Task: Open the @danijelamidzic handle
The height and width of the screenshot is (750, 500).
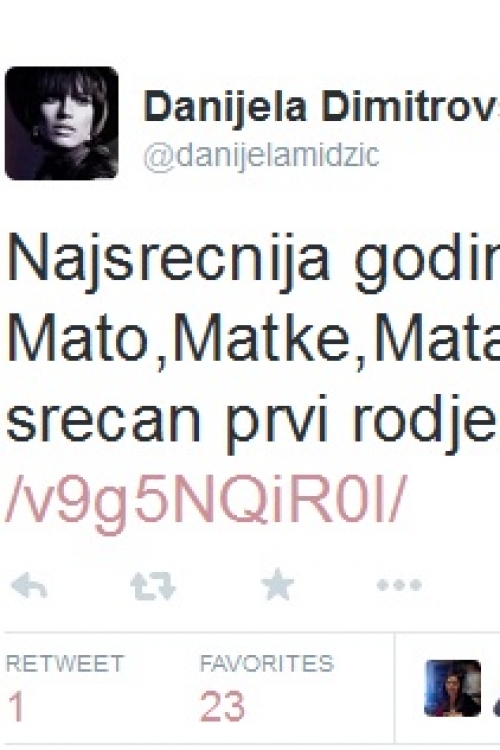Action: click(x=261, y=155)
